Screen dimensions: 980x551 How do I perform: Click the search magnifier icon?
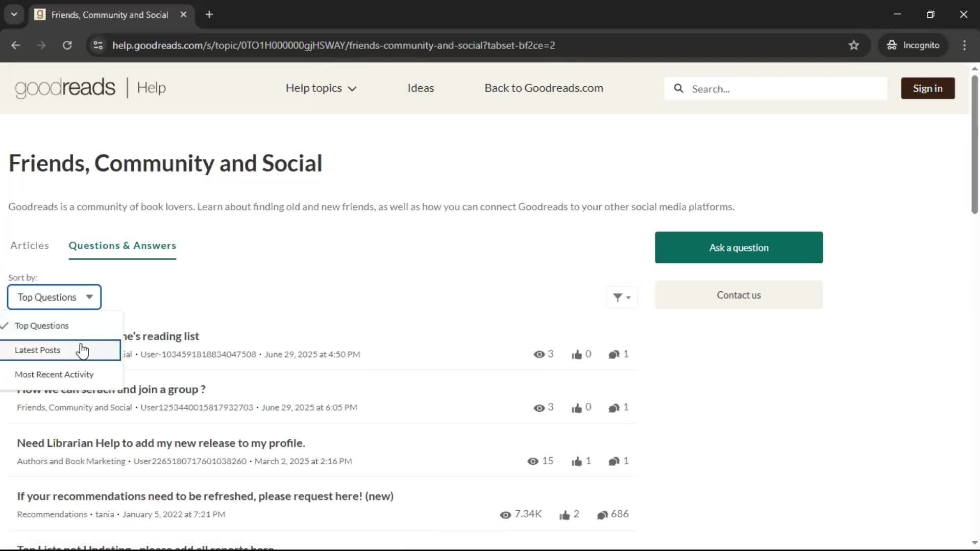click(678, 89)
